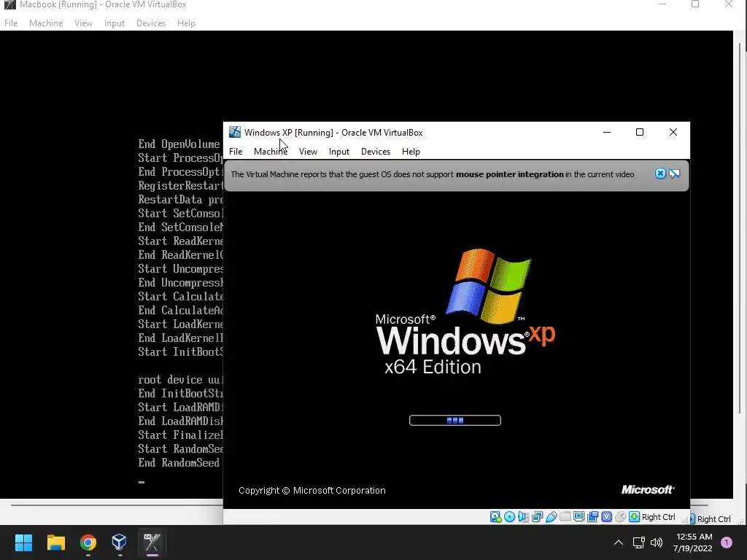747x560 pixels.
Task: Open View menu in Windows XP window
Action: coord(309,152)
